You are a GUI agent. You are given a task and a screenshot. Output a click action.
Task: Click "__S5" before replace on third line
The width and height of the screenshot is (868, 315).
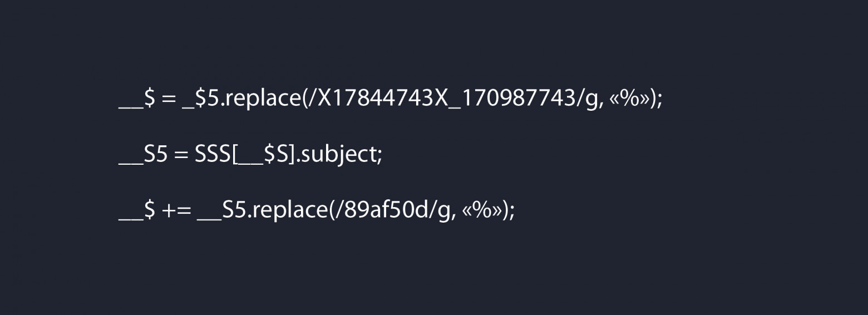(x=221, y=210)
